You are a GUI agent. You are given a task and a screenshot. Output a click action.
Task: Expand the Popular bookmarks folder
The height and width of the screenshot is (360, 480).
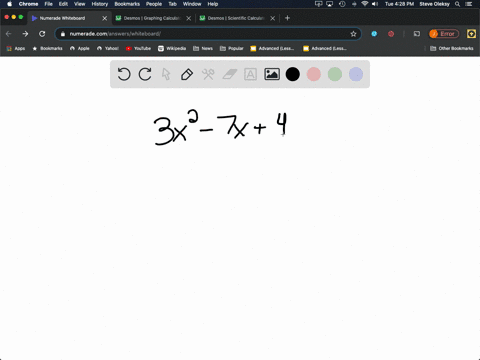(232, 48)
